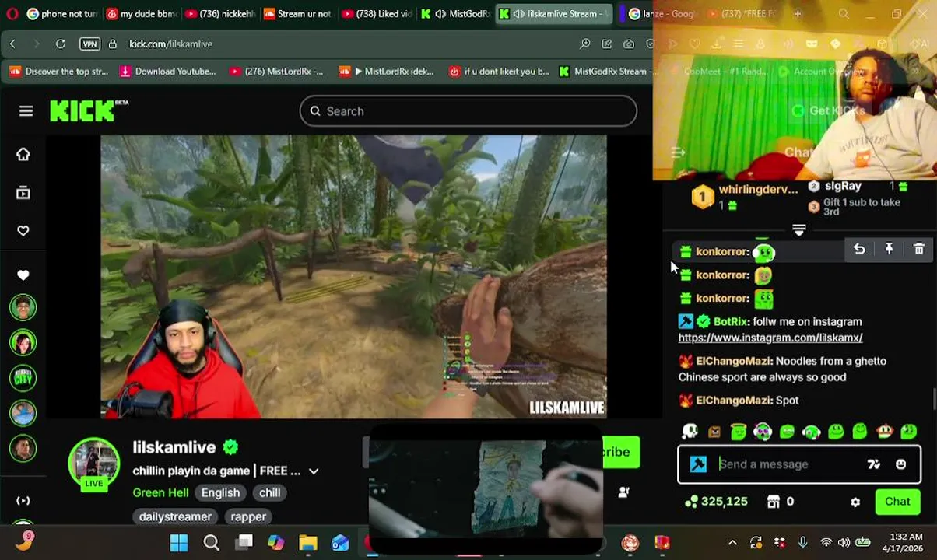Open the Kick sidebar hamburger menu
Image resolution: width=937 pixels, height=560 pixels.
click(26, 111)
